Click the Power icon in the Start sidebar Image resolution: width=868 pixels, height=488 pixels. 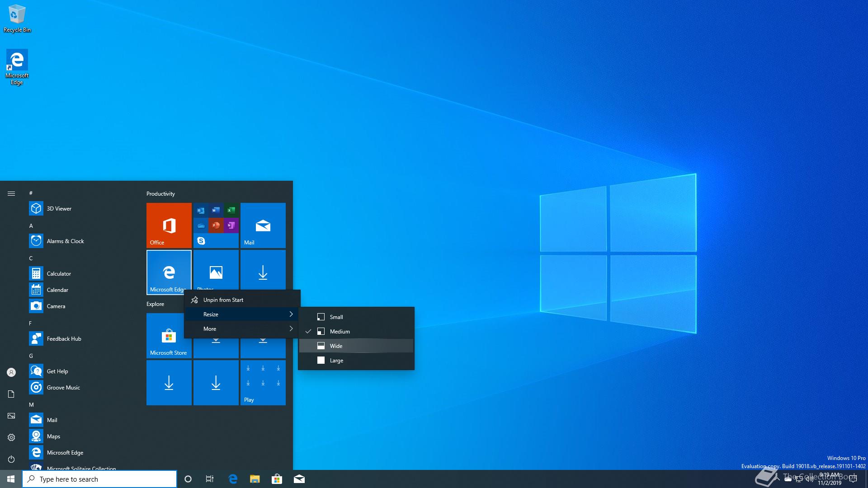(x=11, y=459)
